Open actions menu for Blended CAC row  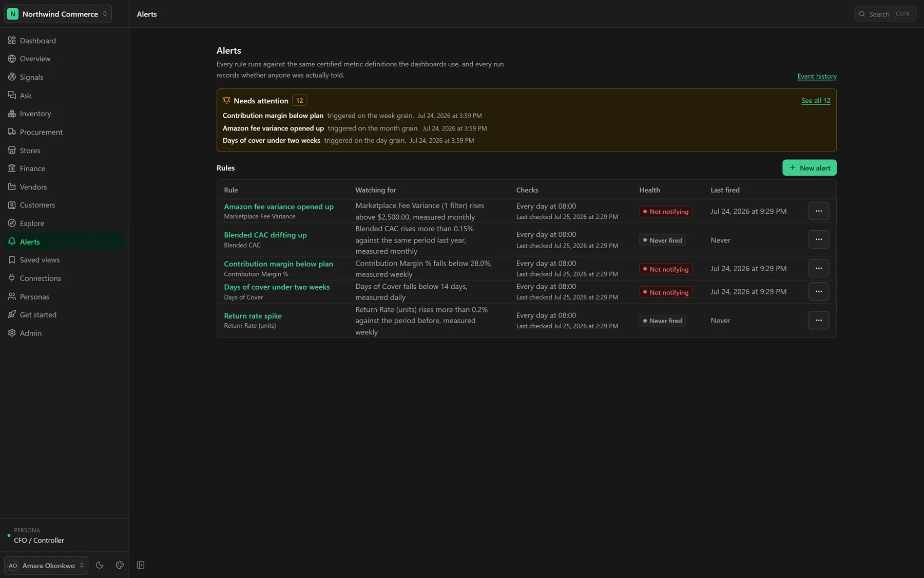point(819,239)
